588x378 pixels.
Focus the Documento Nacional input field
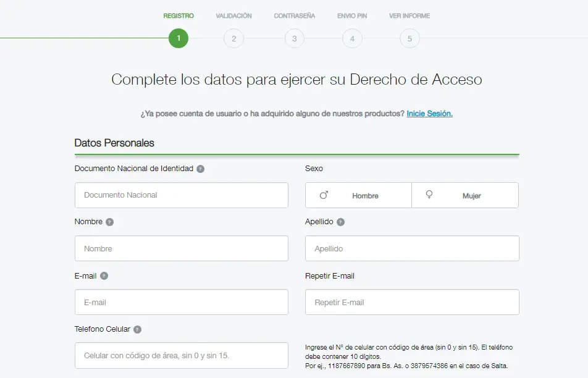(x=182, y=195)
